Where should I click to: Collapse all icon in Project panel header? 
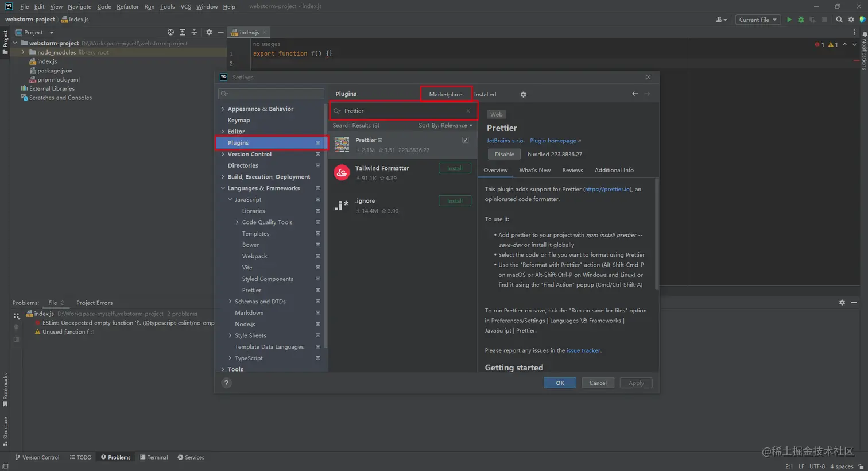coord(194,32)
